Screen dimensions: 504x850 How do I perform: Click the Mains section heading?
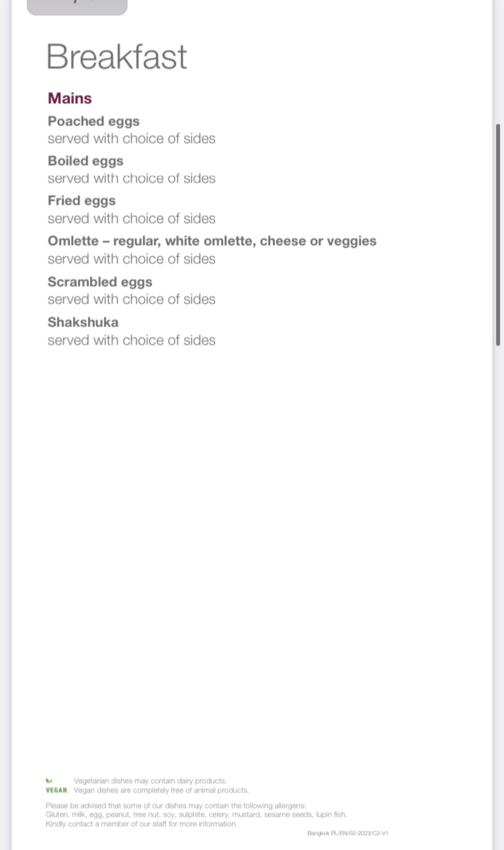(70, 98)
